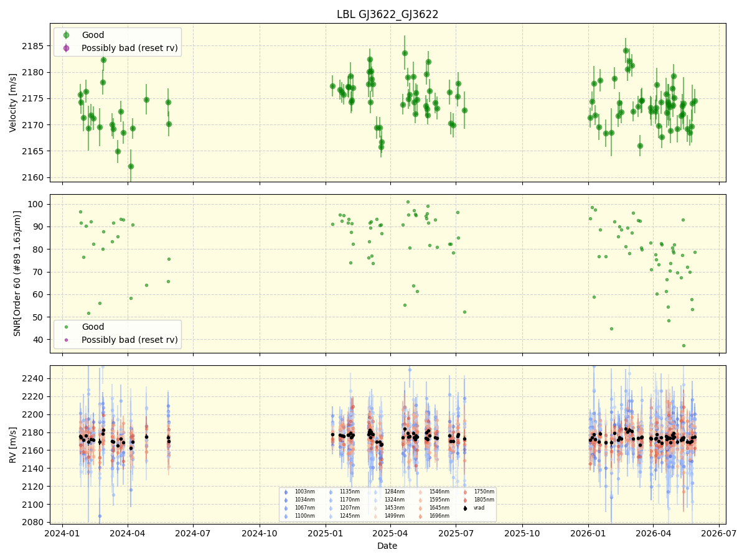Image resolution: width=747 pixels, height=560 pixels.
Task: Click the 100 SNR tick label
Action: point(37,204)
